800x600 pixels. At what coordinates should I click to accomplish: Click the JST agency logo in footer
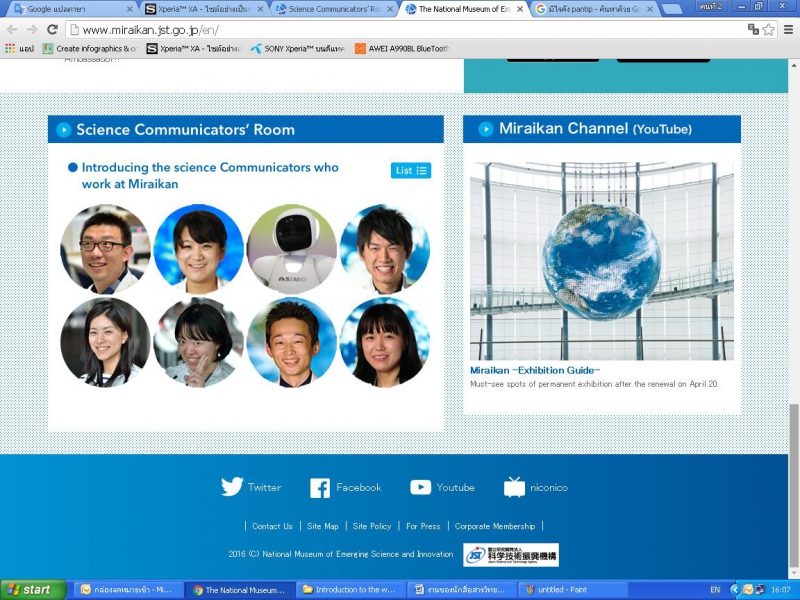coord(511,555)
